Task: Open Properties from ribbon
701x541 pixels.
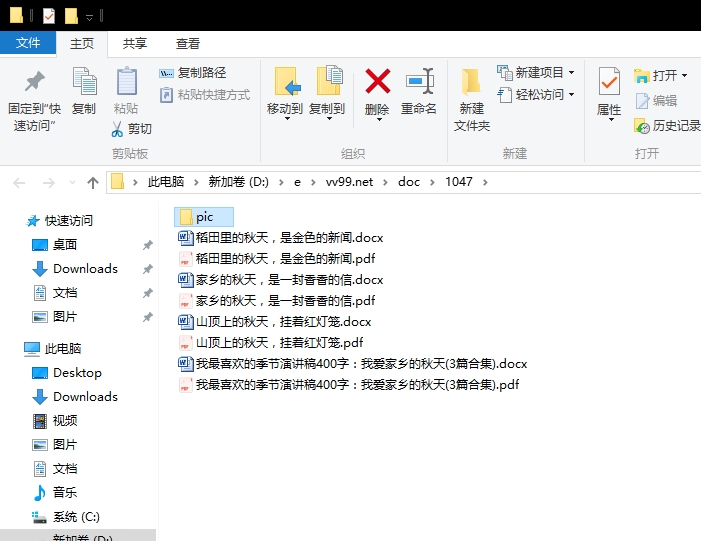Action: coord(609,94)
